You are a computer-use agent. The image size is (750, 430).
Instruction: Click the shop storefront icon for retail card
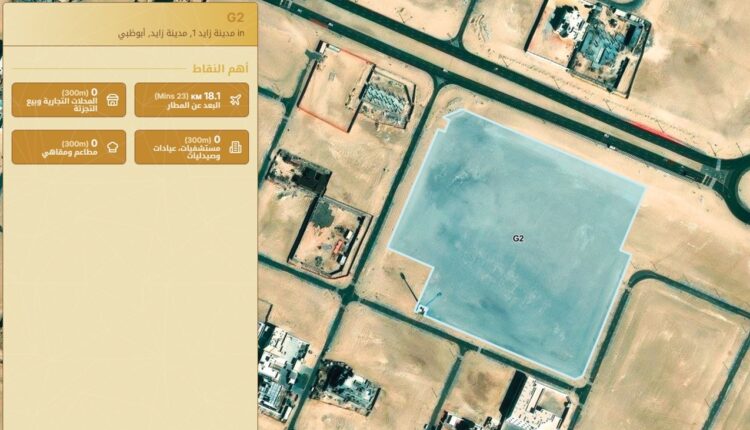click(x=112, y=99)
